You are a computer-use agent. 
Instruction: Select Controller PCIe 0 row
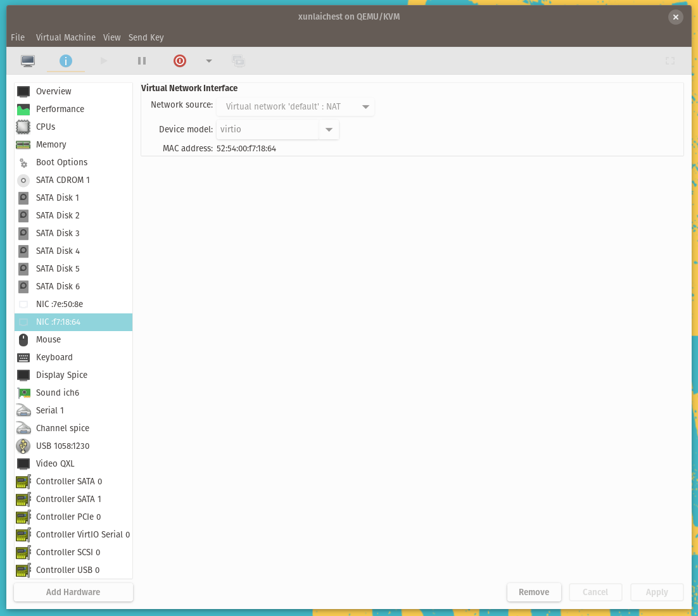pos(73,517)
